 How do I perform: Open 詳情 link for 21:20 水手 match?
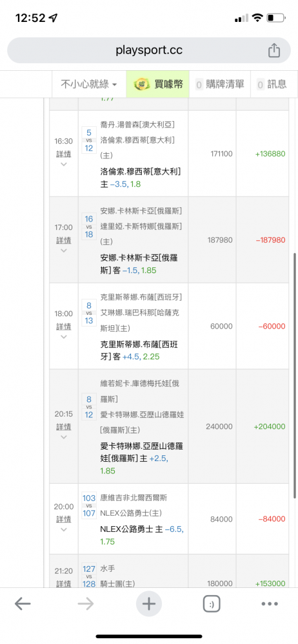pyautogui.click(x=63, y=583)
